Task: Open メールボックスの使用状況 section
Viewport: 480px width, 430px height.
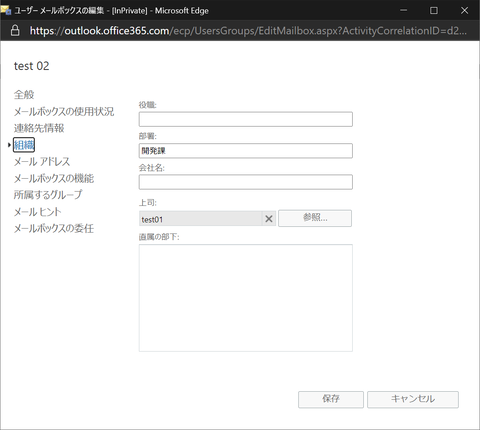Action: (x=64, y=111)
